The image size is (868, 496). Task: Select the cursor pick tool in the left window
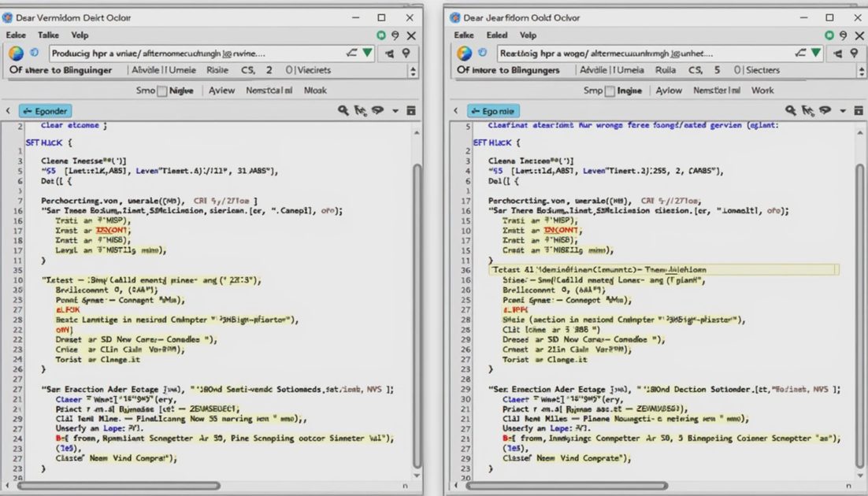pos(361,111)
